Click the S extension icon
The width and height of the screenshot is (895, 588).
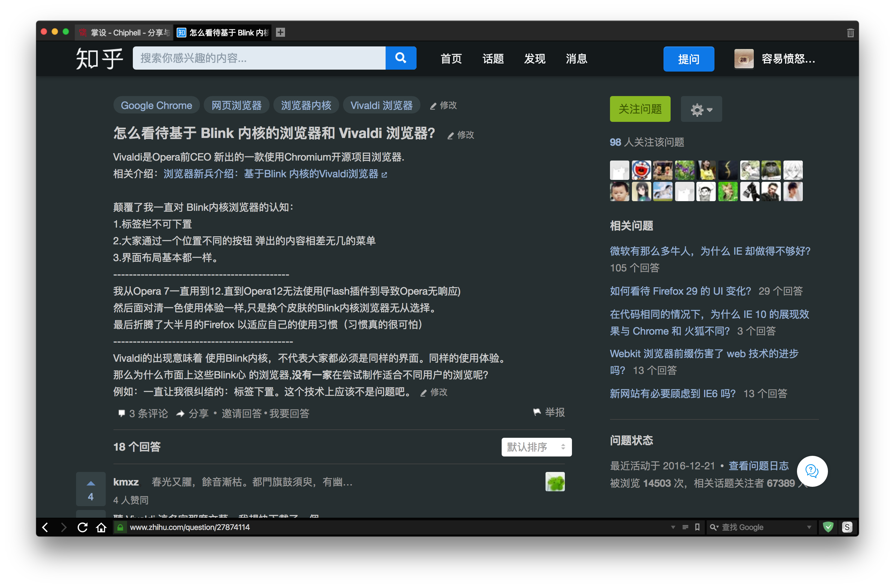(x=847, y=527)
